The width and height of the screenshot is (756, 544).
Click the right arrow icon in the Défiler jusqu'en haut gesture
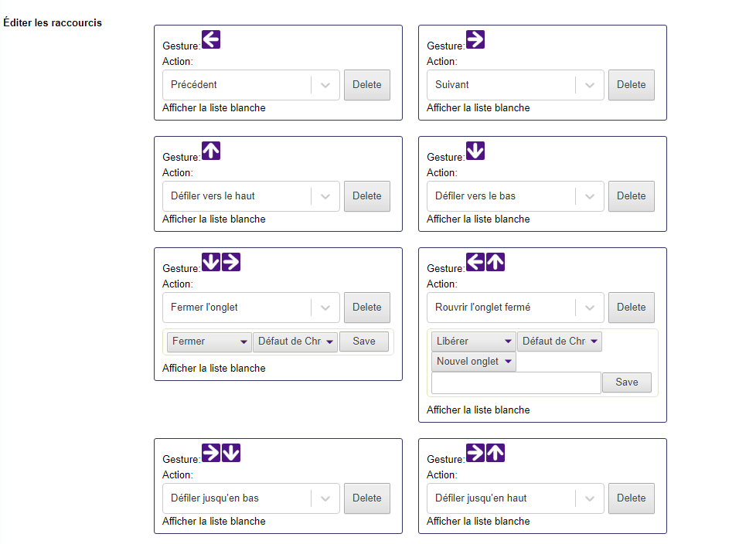475,453
